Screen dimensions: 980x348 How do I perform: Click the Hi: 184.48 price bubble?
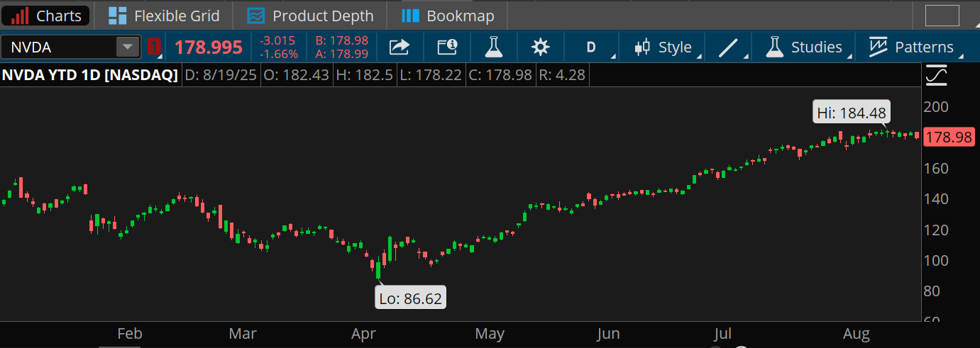click(x=852, y=112)
